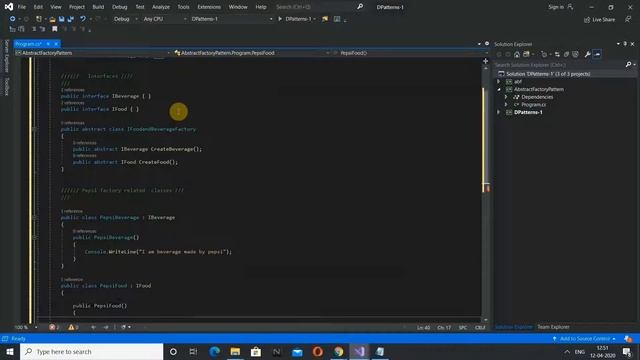Open the DPatterns-1 startup project dropdown
The image size is (640, 360).
pyautogui.click(x=232, y=19)
